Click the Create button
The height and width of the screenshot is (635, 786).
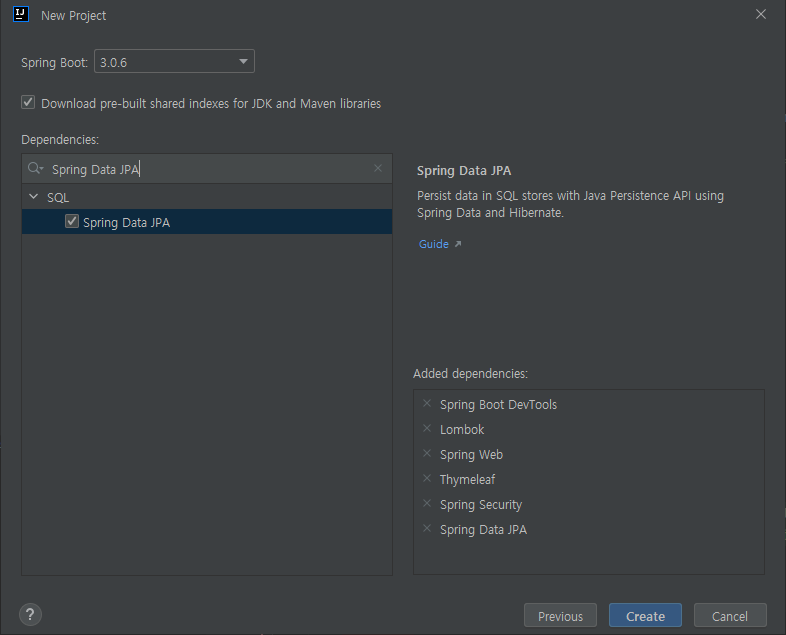tap(645, 615)
